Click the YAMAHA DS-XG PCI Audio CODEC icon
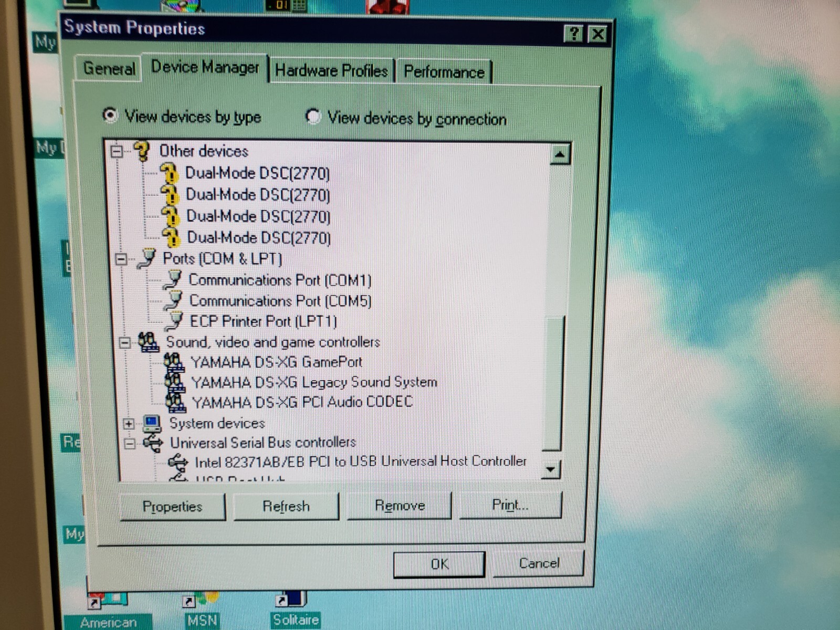The height and width of the screenshot is (630, 840). click(x=176, y=402)
